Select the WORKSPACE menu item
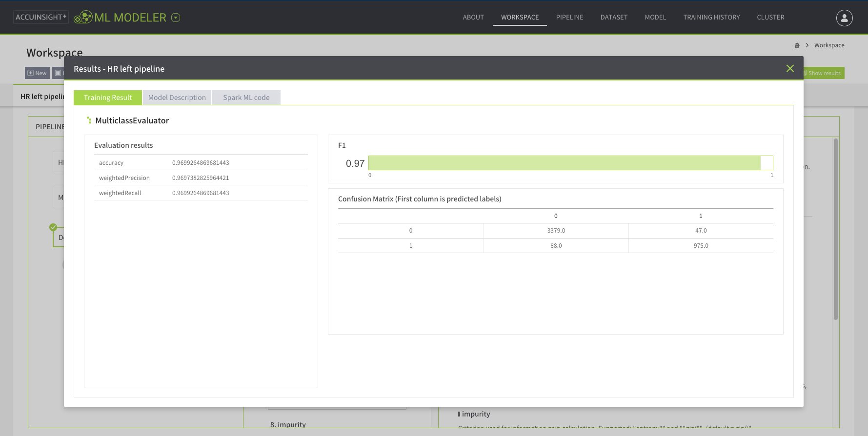Screen dimensions: 868x436 pyautogui.click(x=520, y=17)
